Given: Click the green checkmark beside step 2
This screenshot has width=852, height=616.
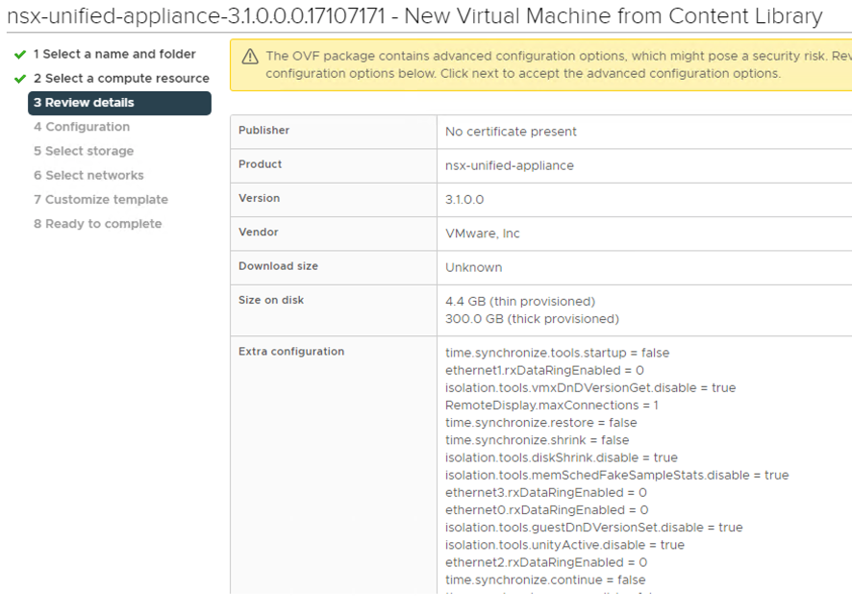Looking at the screenshot, I should tap(20, 79).
